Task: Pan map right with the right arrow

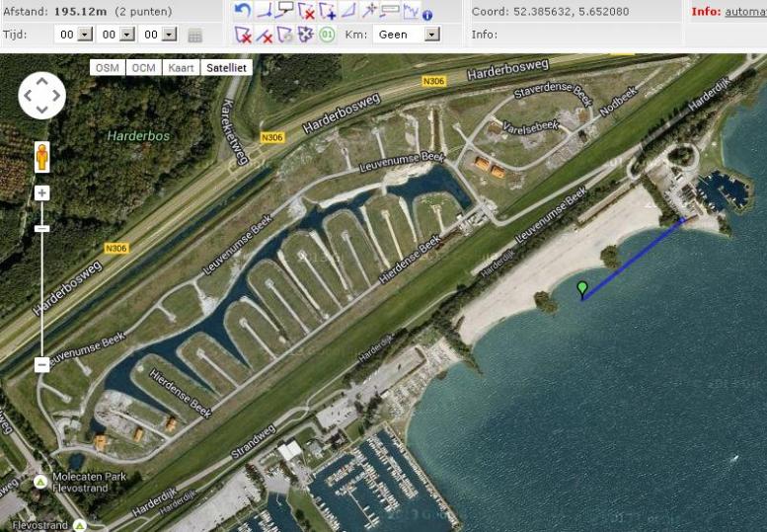Action: click(x=56, y=96)
